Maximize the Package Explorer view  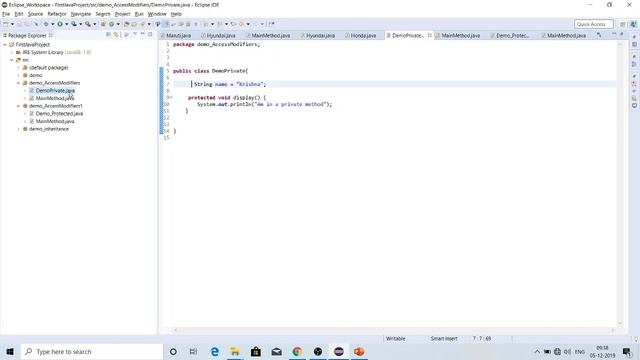(x=150, y=35)
